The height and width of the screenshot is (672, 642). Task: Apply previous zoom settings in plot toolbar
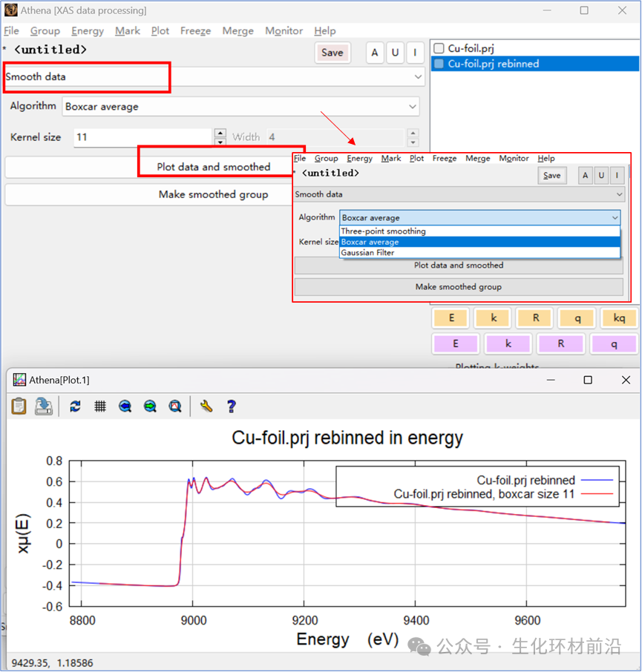tap(125, 406)
